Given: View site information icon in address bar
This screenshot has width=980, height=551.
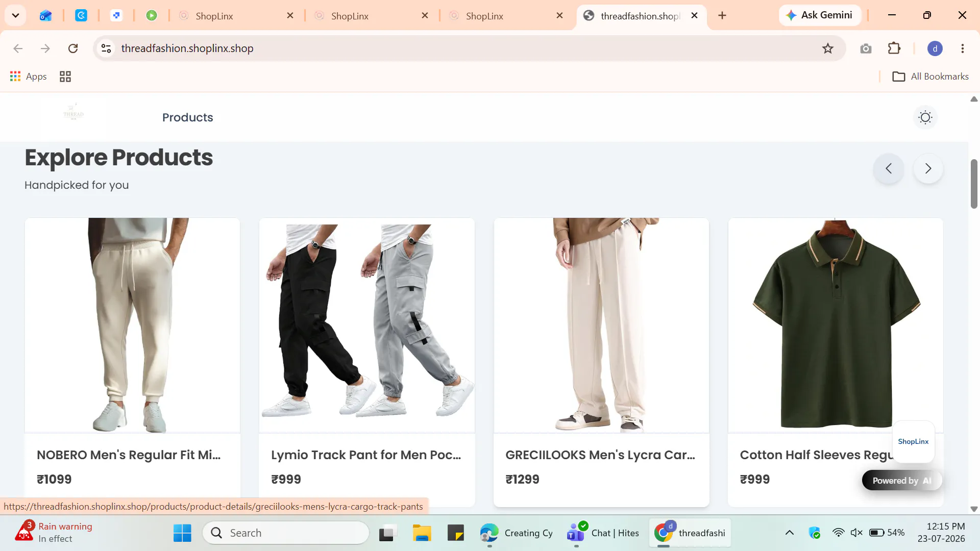Looking at the screenshot, I should click(106, 48).
